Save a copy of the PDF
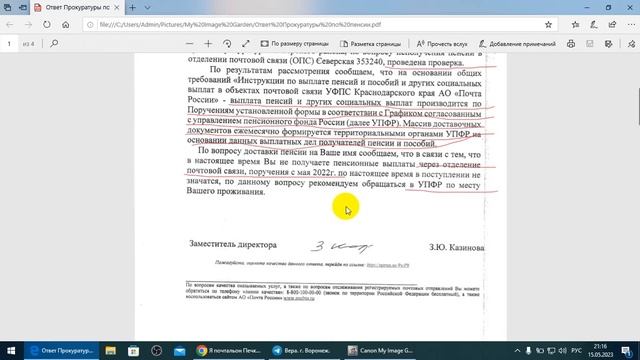640x360 pixels. [x=609, y=43]
